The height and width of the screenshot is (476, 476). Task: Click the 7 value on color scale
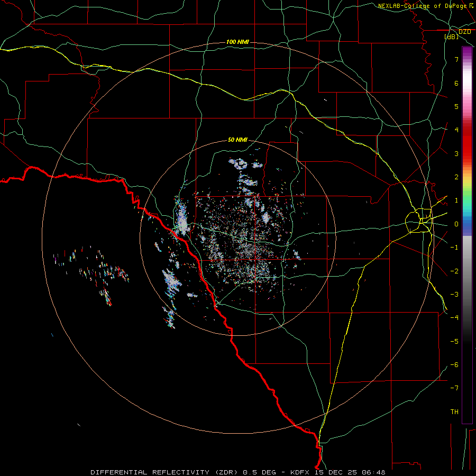coord(456,59)
